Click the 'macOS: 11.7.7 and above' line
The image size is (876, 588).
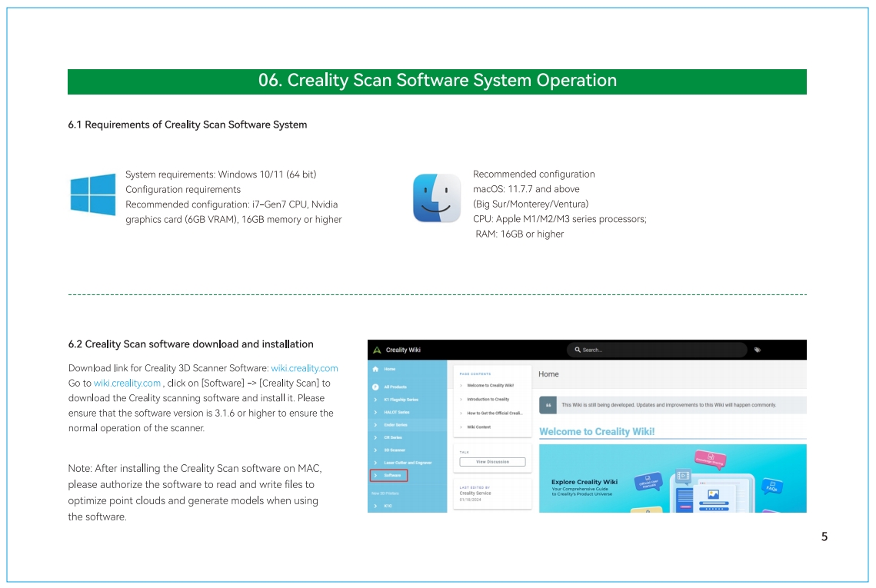(526, 189)
